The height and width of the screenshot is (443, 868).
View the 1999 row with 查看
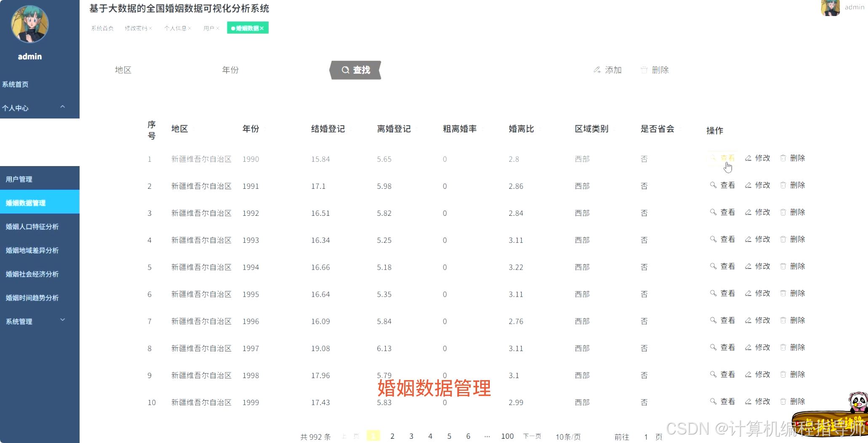(723, 401)
